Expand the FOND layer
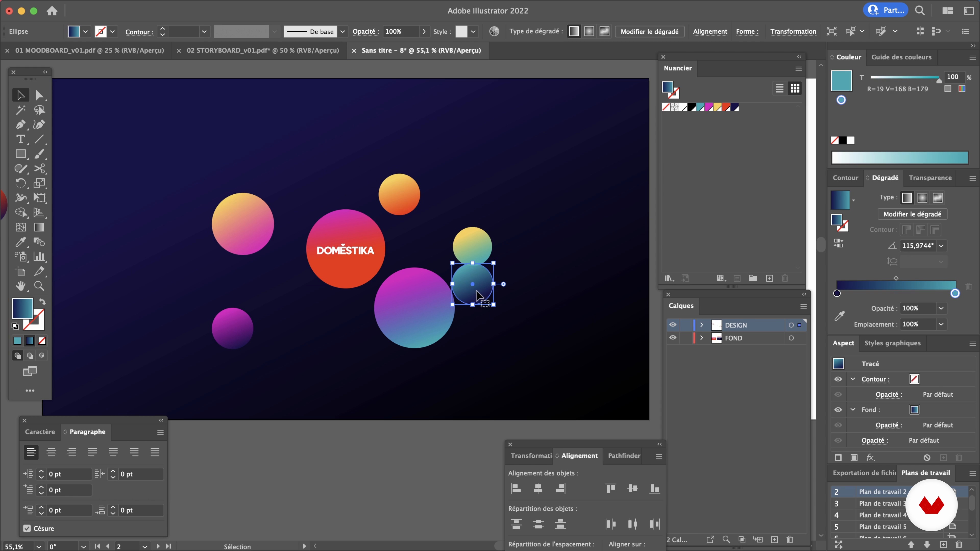 point(702,338)
